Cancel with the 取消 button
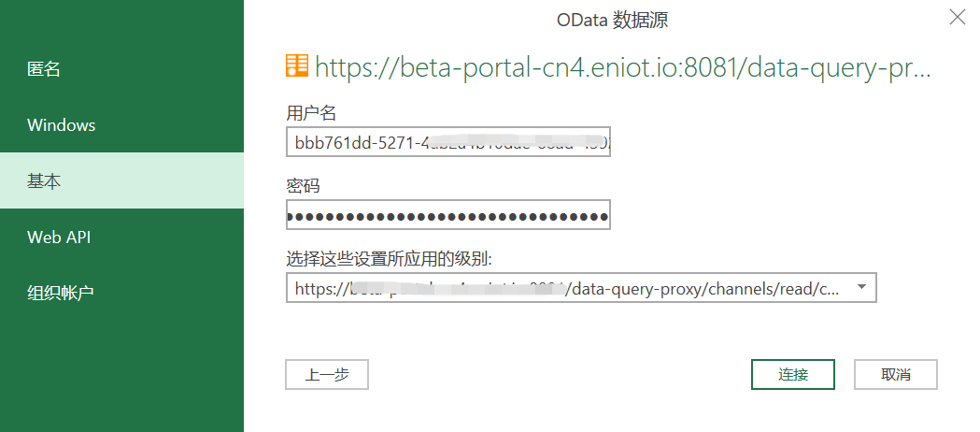 coord(895,374)
